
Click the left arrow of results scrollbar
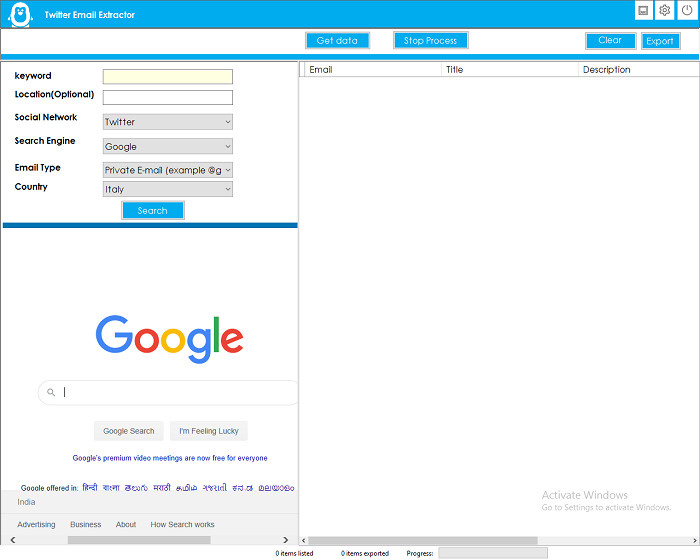304,540
